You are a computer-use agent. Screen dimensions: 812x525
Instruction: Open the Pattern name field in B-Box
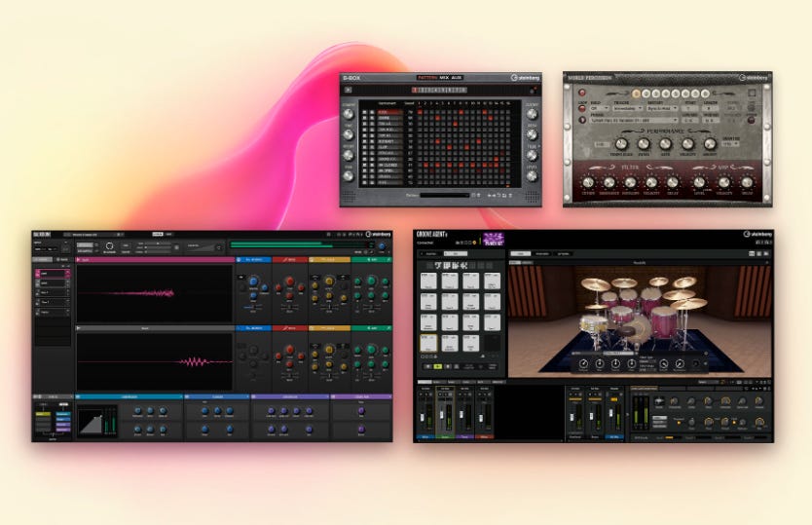tap(445, 196)
